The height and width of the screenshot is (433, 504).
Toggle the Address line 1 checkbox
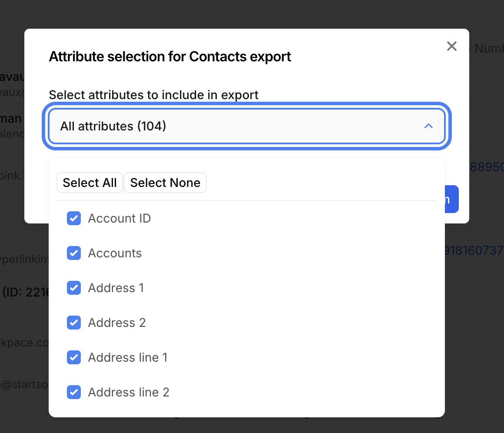pos(74,357)
